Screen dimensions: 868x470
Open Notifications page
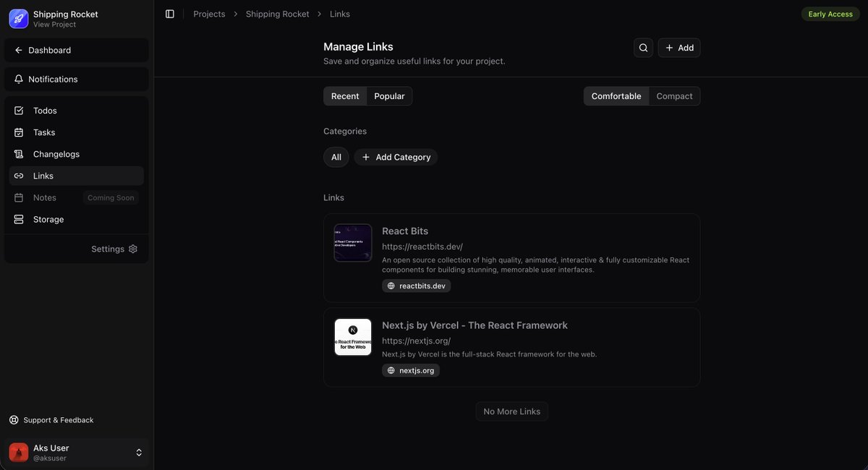77,79
